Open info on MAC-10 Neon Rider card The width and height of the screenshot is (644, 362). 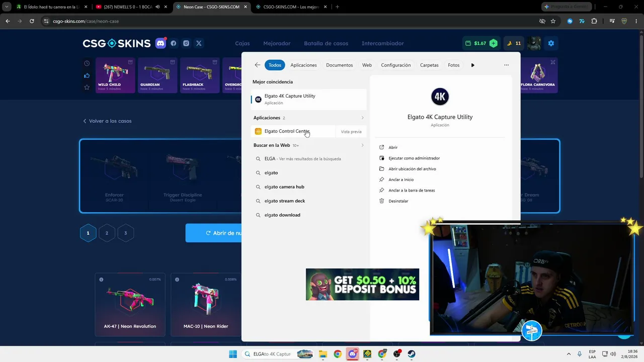click(x=177, y=280)
